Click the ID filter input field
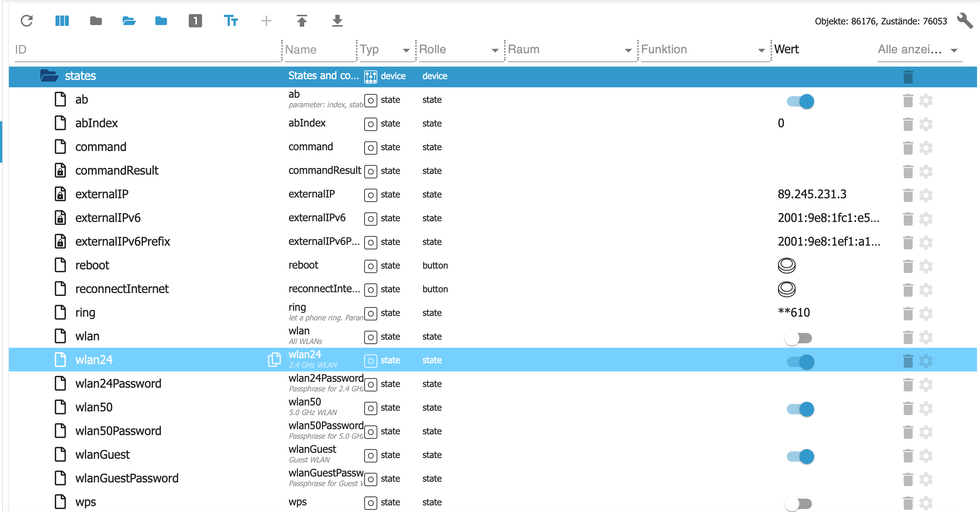980x512 pixels. pyautogui.click(x=147, y=50)
